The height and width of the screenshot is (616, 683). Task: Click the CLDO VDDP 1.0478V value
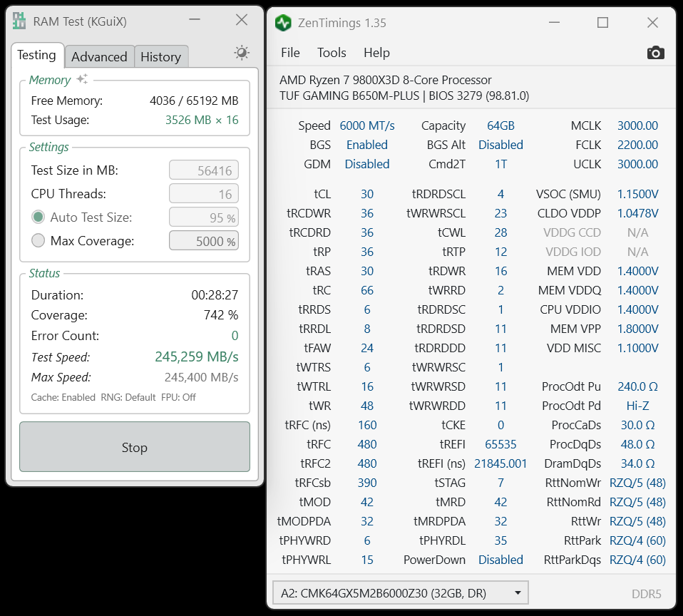click(x=637, y=213)
